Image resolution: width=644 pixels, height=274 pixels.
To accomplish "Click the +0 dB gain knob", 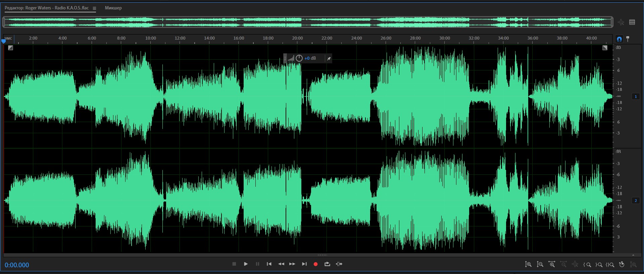I will pos(299,58).
